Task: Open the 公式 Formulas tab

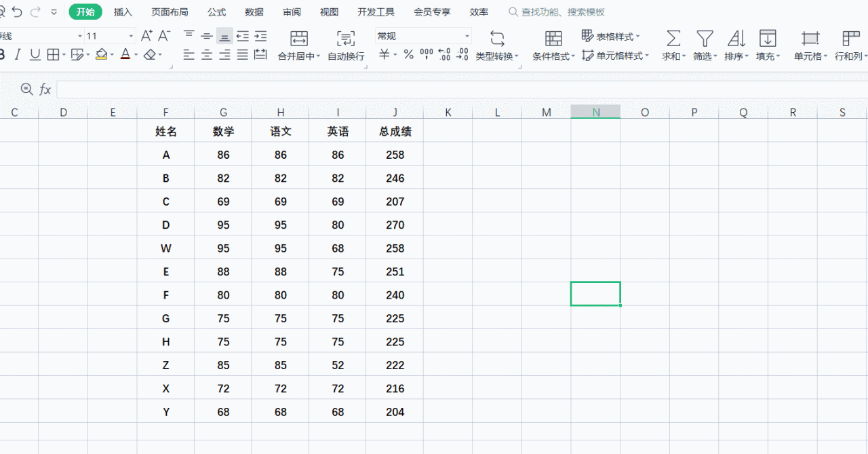Action: pos(216,12)
